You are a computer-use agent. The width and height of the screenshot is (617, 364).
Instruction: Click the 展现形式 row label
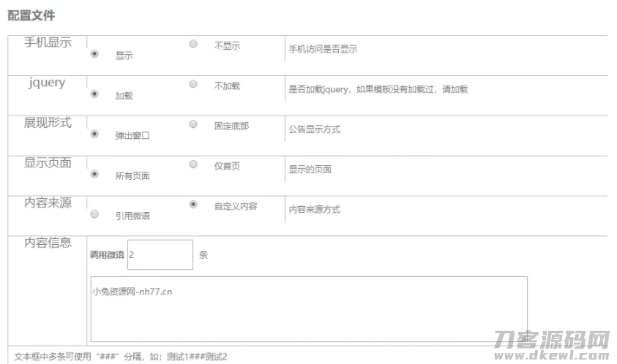click(x=48, y=123)
